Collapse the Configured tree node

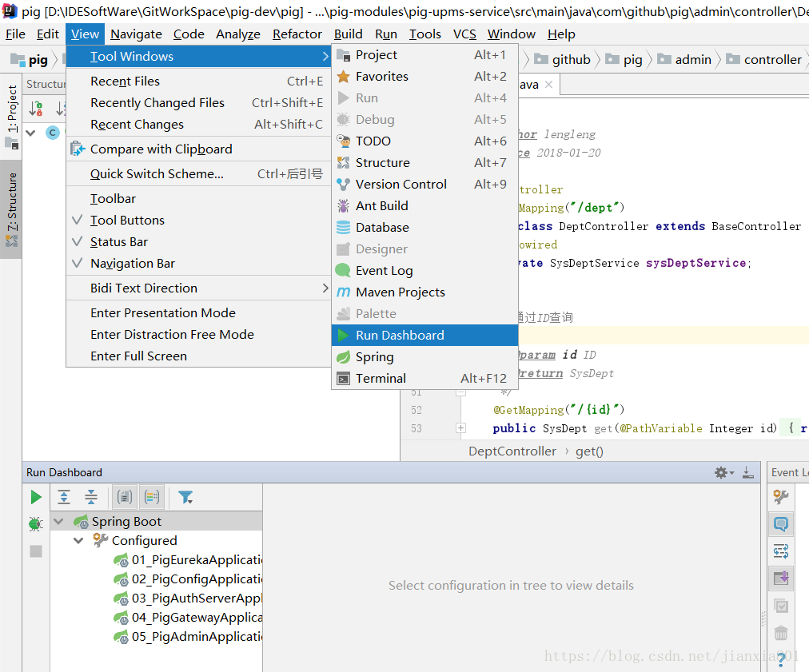click(78, 540)
